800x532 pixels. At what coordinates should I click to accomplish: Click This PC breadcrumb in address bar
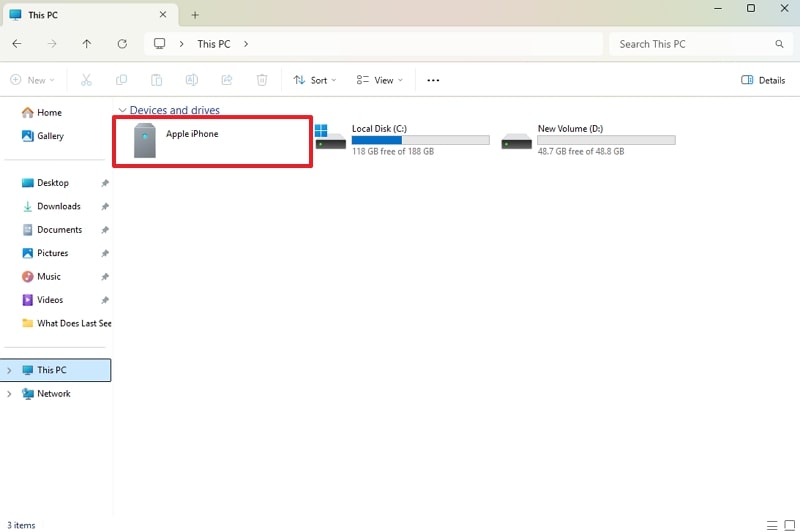click(214, 44)
